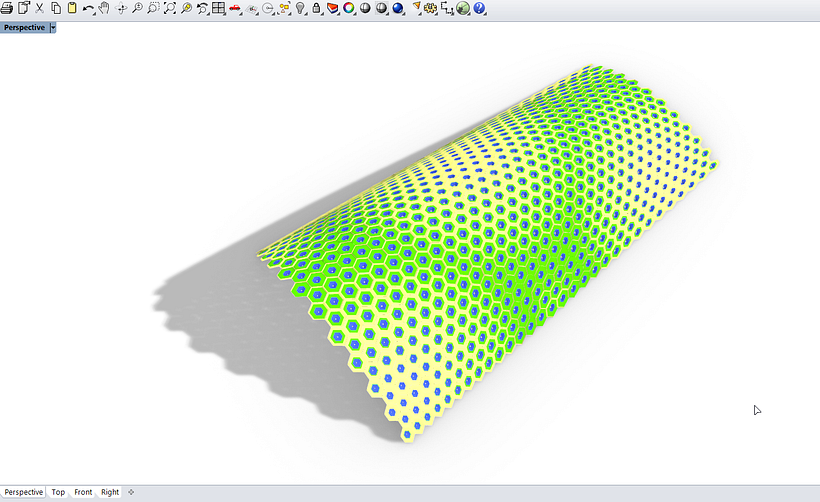The image size is (820, 502).
Task: Click the 4 Viewports layout icon
Action: point(219,8)
